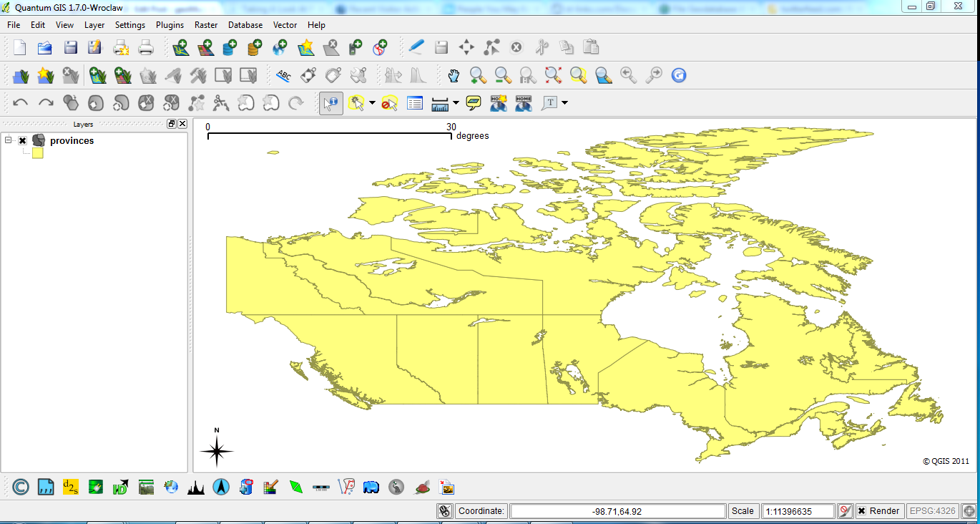Add a WMS layer with the globe icon
This screenshot has height=524, width=980.
(280, 48)
